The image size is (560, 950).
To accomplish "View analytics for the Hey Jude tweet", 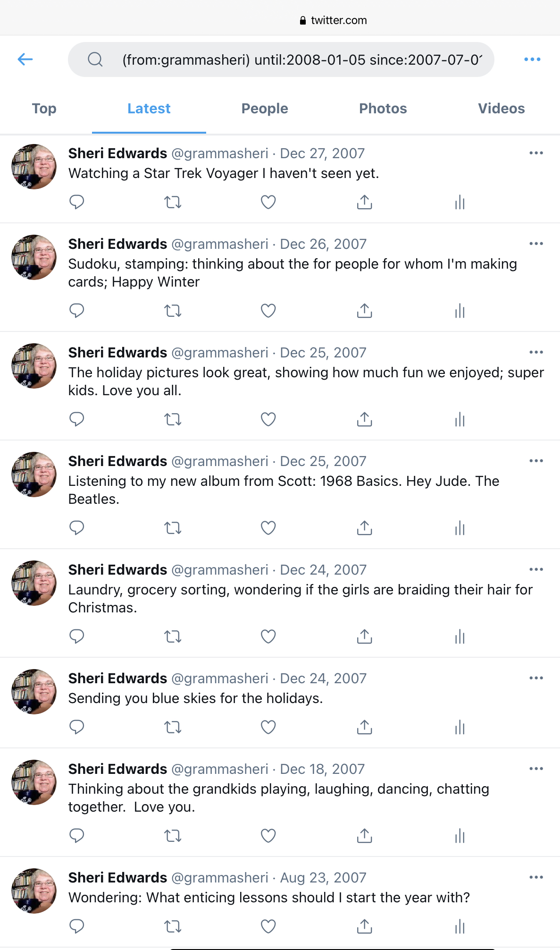I will [460, 528].
